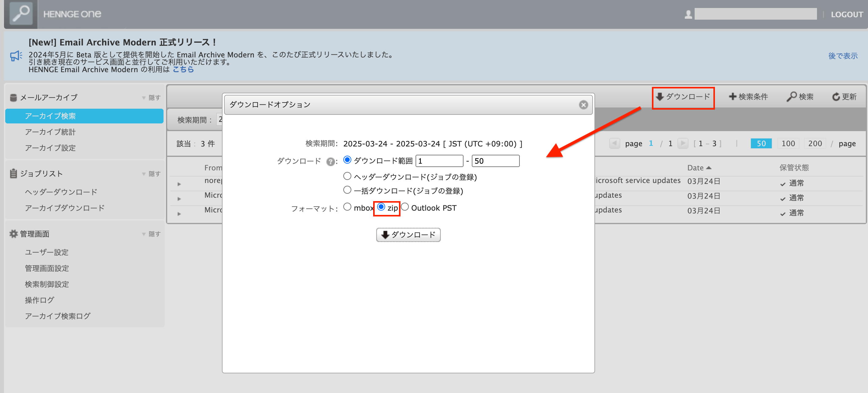Collapse ジョブリスト section with 隠す
This screenshot has height=393, width=868.
pos(151,173)
